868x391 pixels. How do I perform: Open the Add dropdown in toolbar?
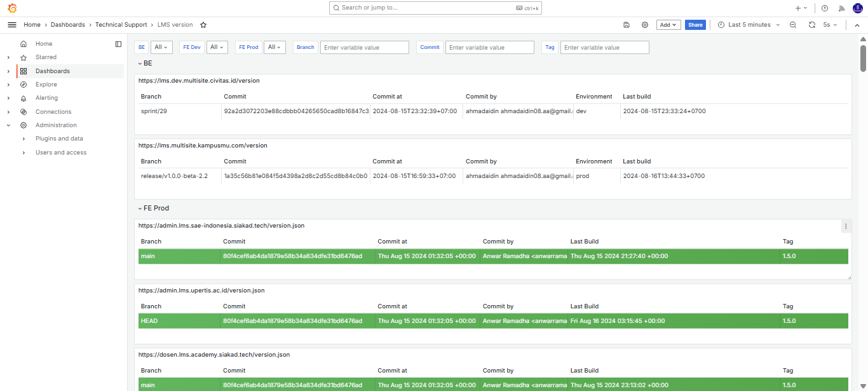[x=668, y=25]
